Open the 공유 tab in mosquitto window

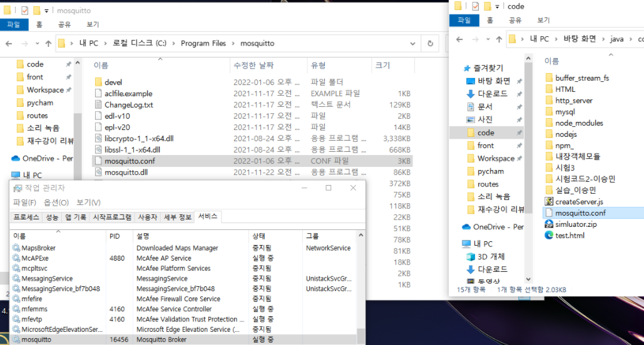64,24
